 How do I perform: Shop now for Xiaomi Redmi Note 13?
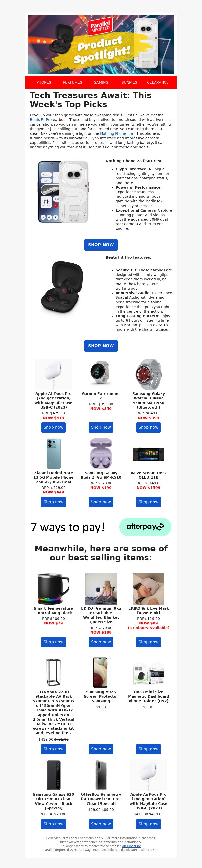[x=53, y=502]
